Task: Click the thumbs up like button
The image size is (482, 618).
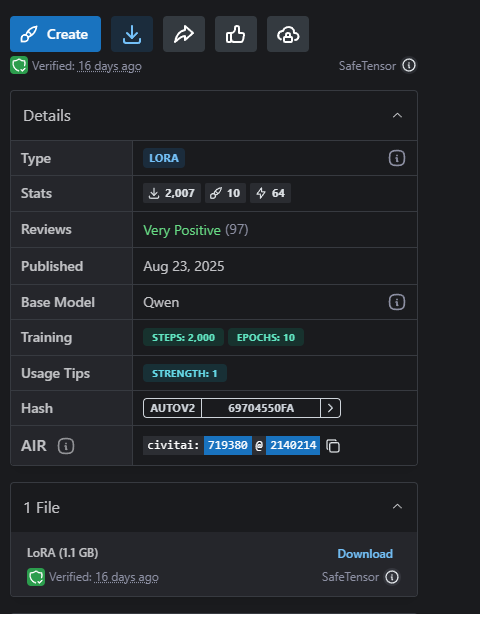Action: [x=236, y=34]
